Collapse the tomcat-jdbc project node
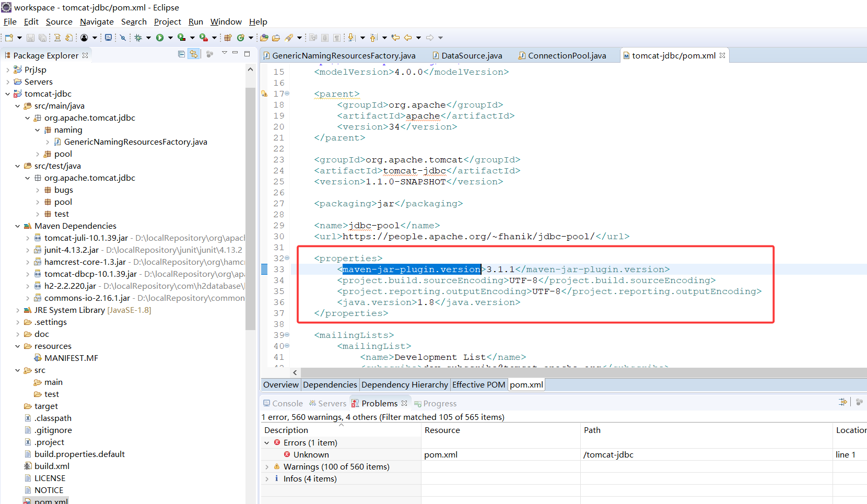This screenshot has width=867, height=504. (x=7, y=94)
